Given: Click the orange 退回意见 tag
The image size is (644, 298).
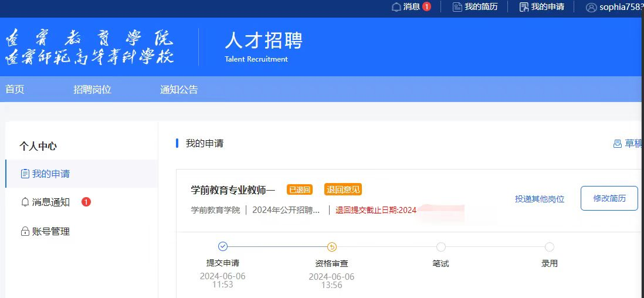Looking at the screenshot, I should coord(343,189).
